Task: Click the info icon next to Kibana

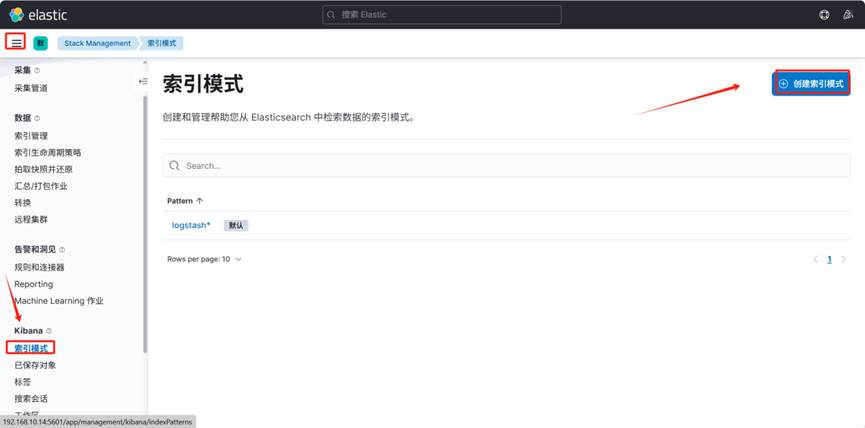Action: 49,331
